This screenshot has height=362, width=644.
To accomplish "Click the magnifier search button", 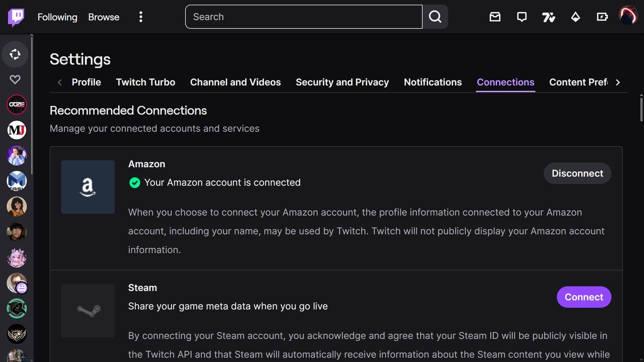I will (435, 17).
